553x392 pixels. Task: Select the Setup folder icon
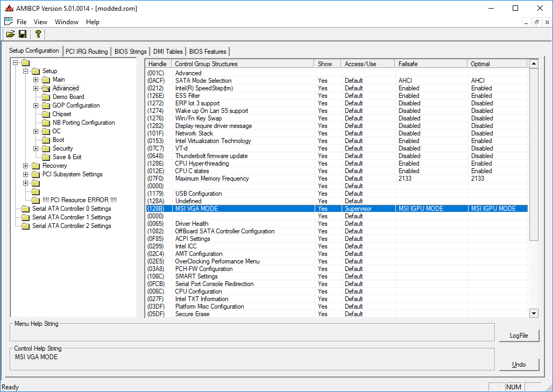36,71
